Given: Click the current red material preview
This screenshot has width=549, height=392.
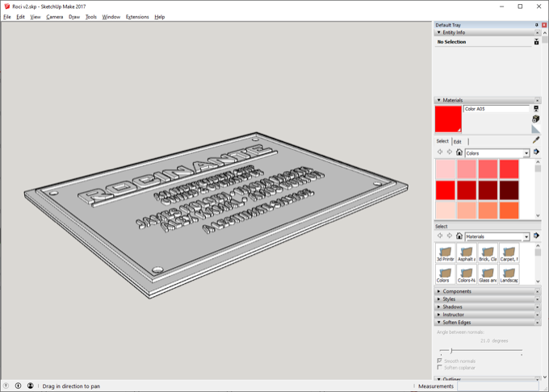Looking at the screenshot, I should pyautogui.click(x=448, y=119).
